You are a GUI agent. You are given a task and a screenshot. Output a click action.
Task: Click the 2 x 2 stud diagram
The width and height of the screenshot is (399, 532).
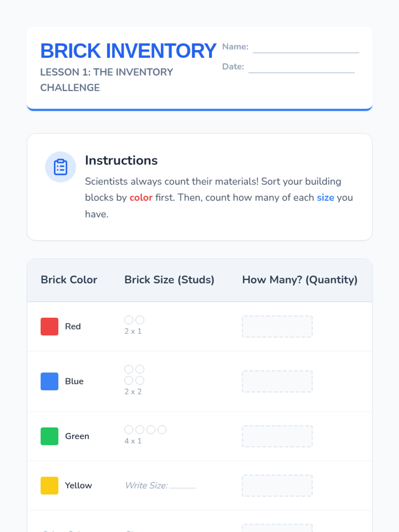click(x=134, y=375)
